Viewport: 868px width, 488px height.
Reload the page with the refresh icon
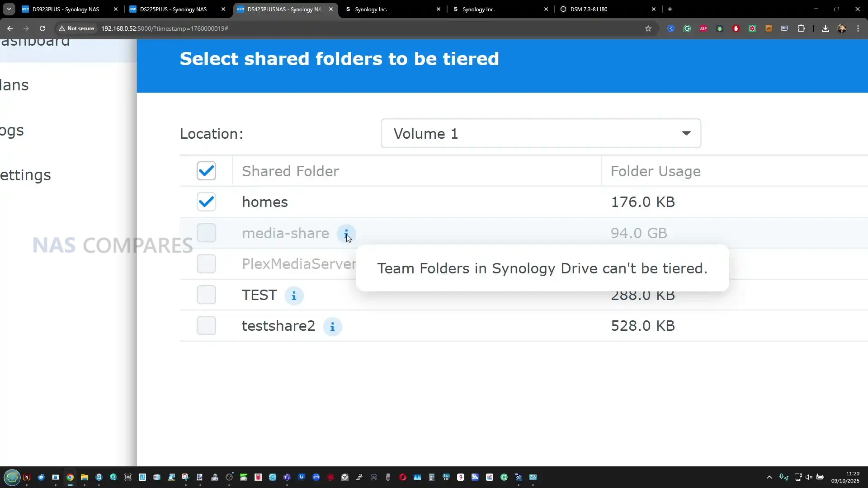click(x=42, y=28)
